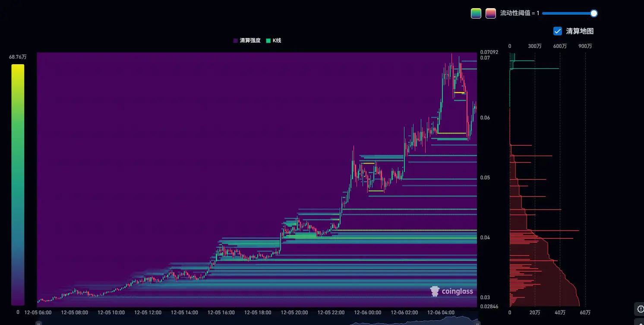Click the liquidity threshold slider handle
Screen dimensions: 644x325
(594, 13)
